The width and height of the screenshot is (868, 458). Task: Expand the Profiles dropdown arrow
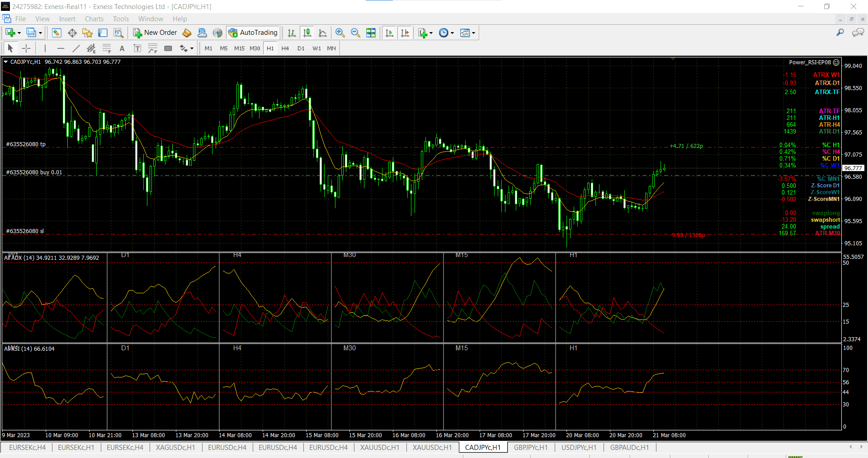tap(40, 33)
